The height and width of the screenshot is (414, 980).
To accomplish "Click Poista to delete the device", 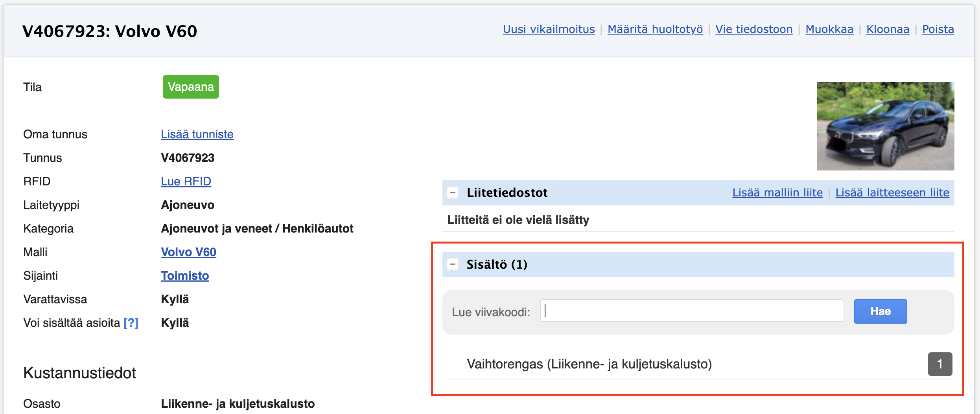I will (938, 29).
